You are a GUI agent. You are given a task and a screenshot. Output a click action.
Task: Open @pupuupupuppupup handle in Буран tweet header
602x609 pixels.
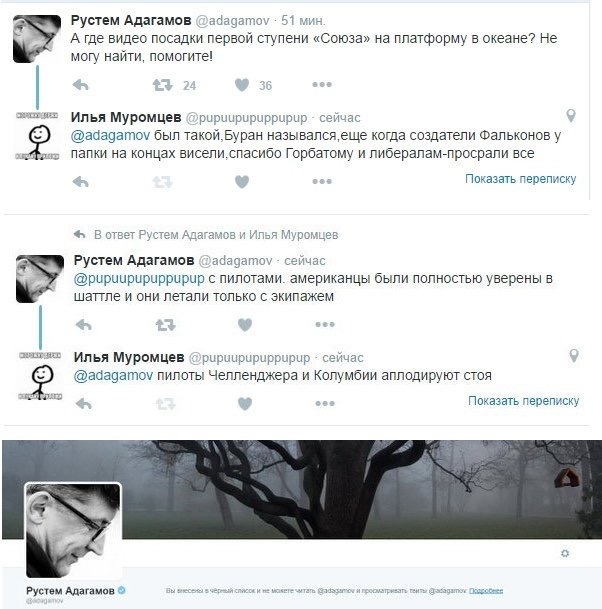coord(246,118)
